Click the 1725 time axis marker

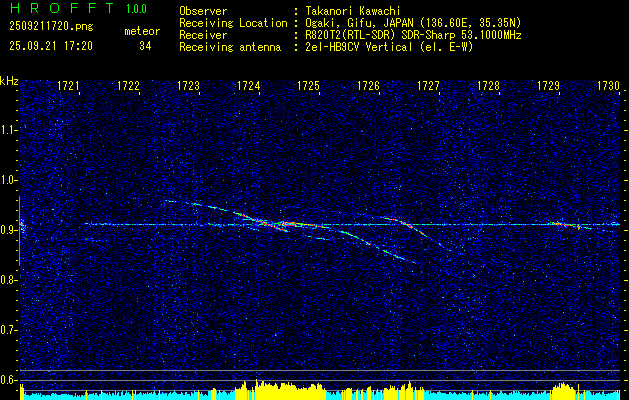(x=308, y=86)
